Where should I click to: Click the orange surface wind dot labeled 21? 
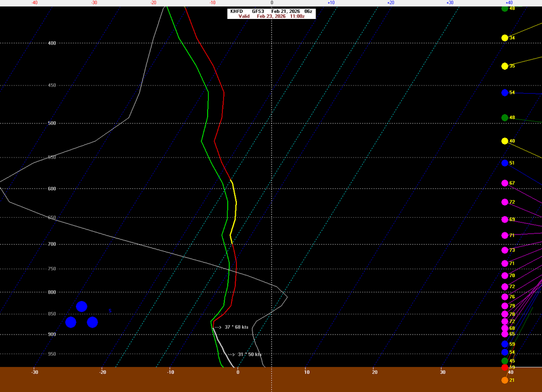(505, 380)
